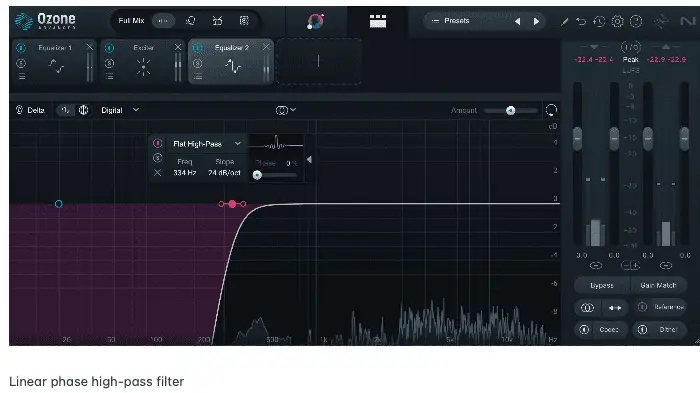This screenshot has height=393, width=700.
Task: Adjust the band Phase slider handle
Action: [x=257, y=175]
